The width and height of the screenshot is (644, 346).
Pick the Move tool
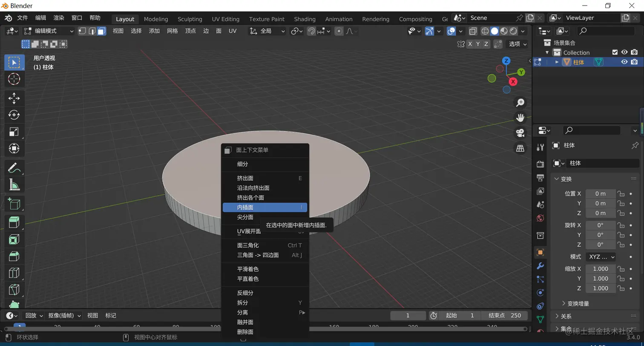click(14, 98)
